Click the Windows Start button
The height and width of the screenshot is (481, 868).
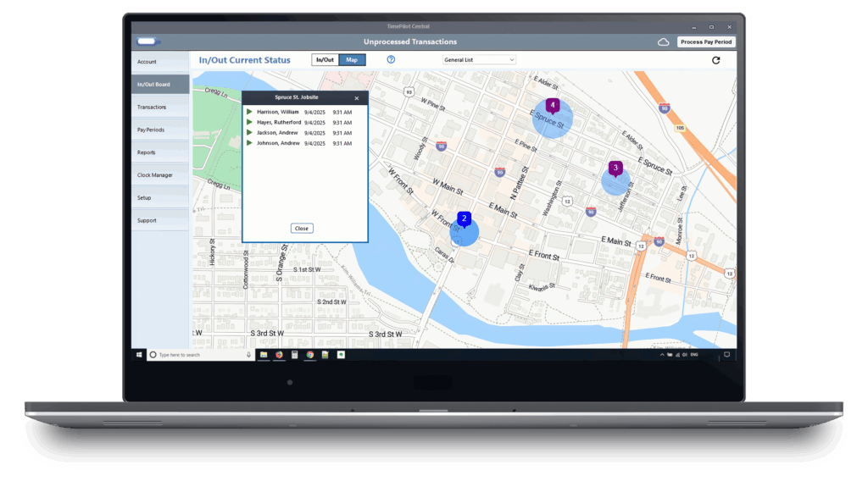tap(139, 355)
